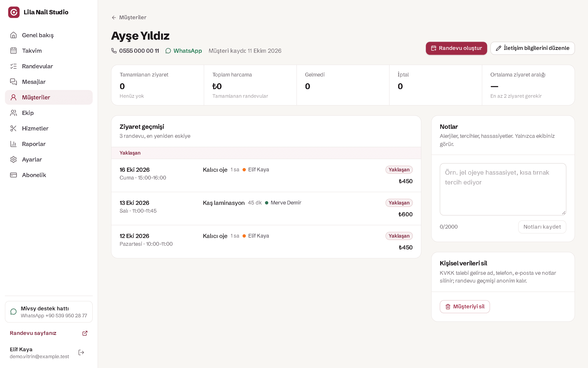Click the ₺600 price value
Image resolution: width=588 pixels, height=368 pixels.
(405, 214)
